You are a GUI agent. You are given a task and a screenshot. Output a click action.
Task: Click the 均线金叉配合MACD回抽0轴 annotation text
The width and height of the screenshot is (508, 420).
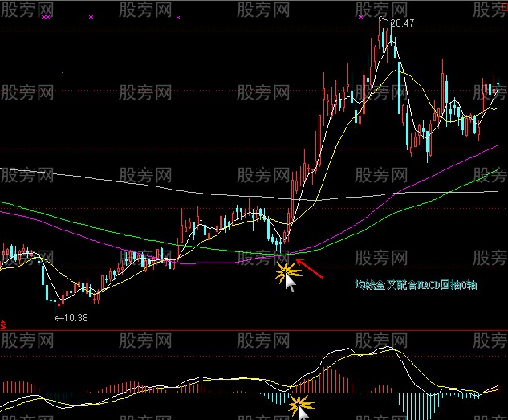(417, 285)
